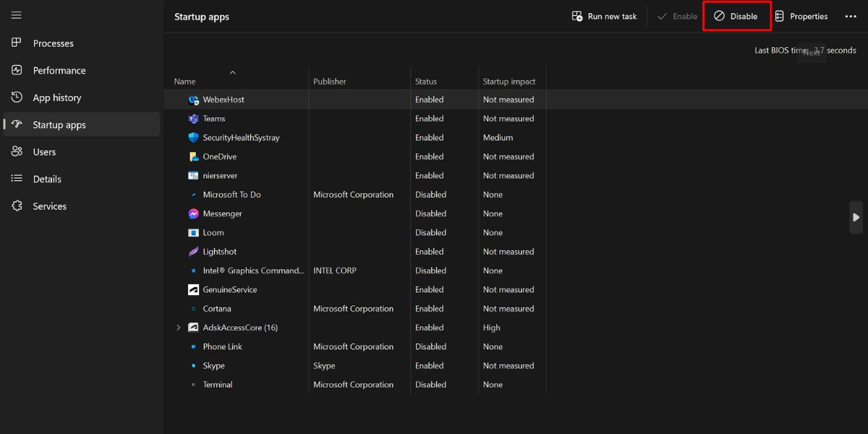Select the Lightshot feather icon
This screenshot has width=868, height=434.
point(192,251)
